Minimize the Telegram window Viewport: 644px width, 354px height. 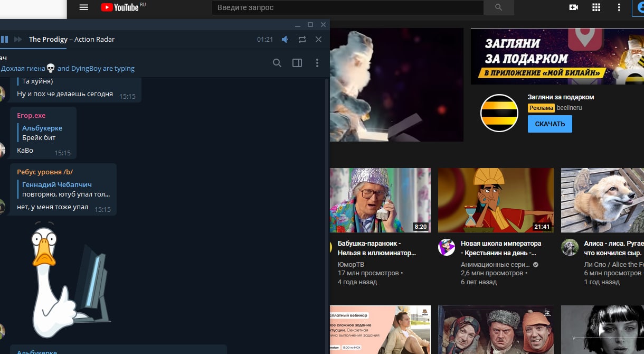pyautogui.click(x=297, y=25)
